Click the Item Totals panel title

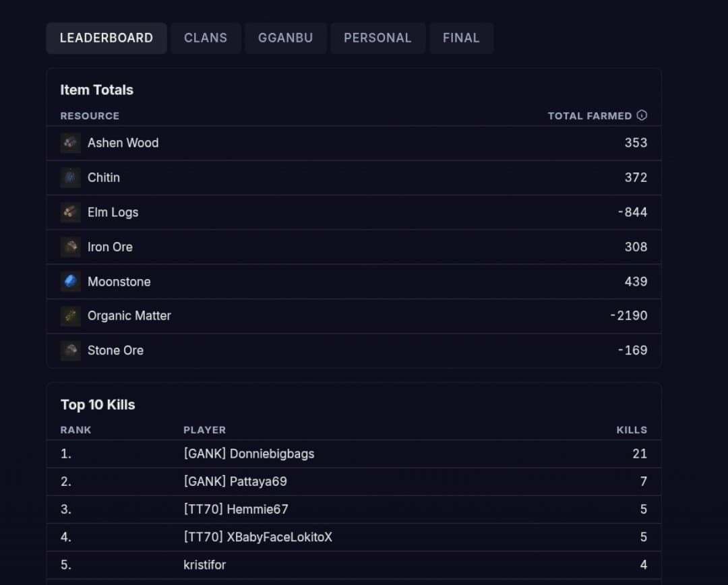point(97,90)
